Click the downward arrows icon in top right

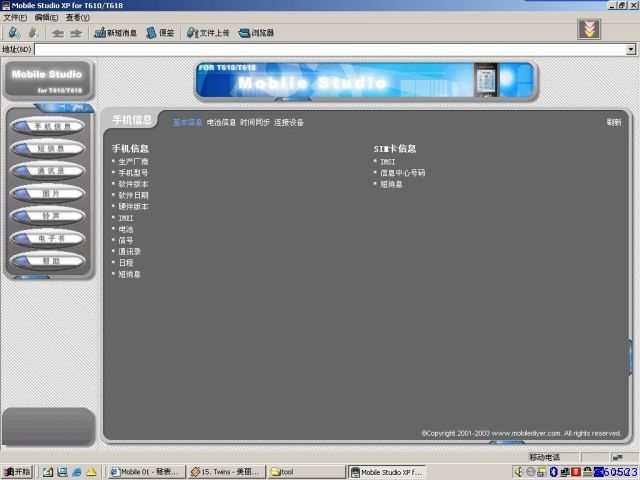point(589,29)
